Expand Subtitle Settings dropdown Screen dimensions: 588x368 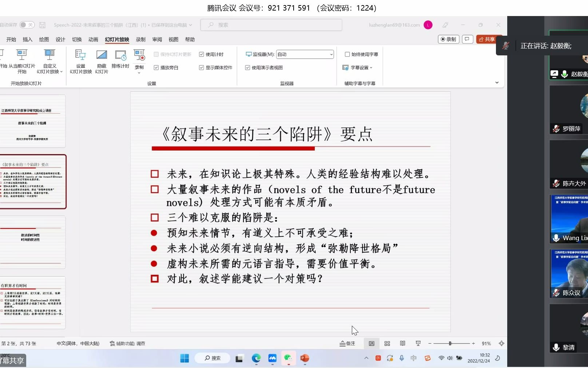click(x=357, y=67)
